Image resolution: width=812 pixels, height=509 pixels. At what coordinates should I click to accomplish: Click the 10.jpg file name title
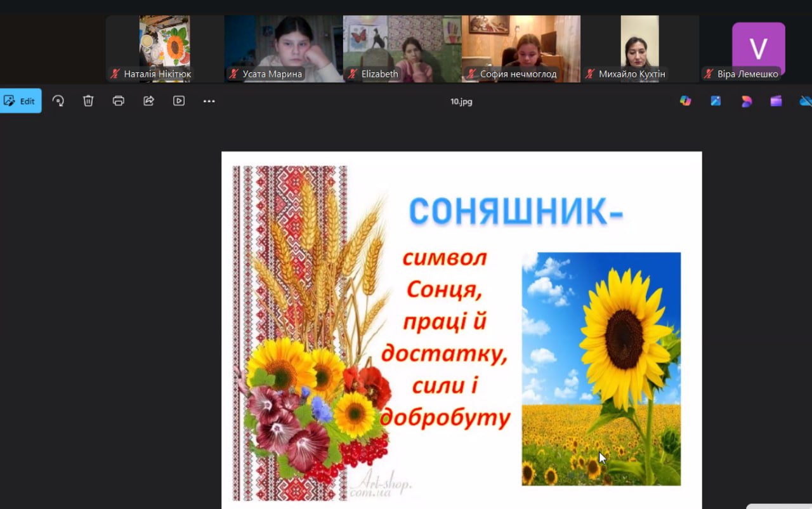tap(461, 102)
